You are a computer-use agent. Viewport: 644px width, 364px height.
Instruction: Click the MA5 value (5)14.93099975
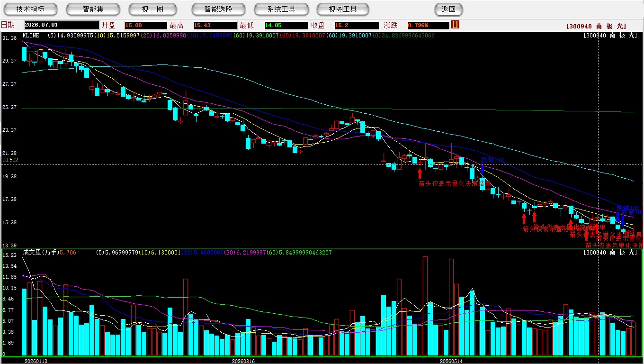[x=71, y=36]
